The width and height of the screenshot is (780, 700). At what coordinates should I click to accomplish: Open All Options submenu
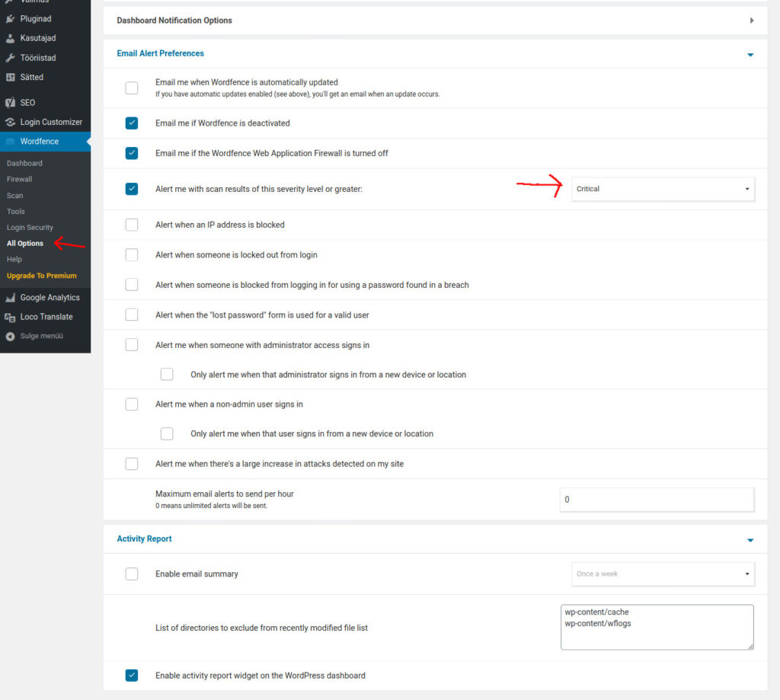click(x=25, y=243)
